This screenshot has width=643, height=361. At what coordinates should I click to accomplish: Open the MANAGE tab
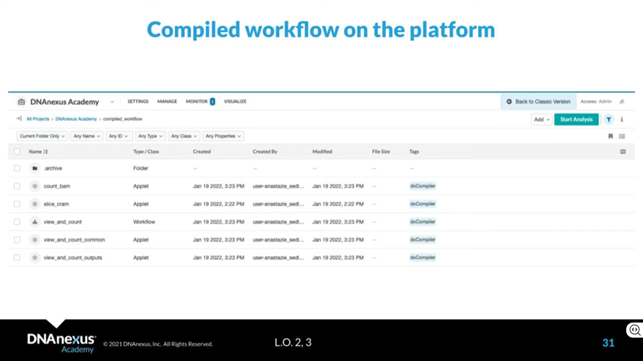coord(167,101)
